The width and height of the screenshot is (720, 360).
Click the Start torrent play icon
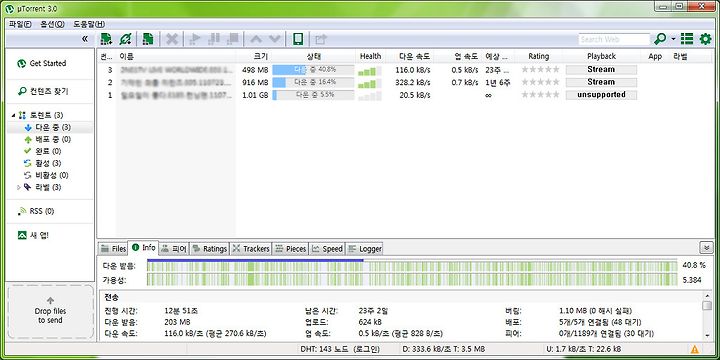[194, 39]
